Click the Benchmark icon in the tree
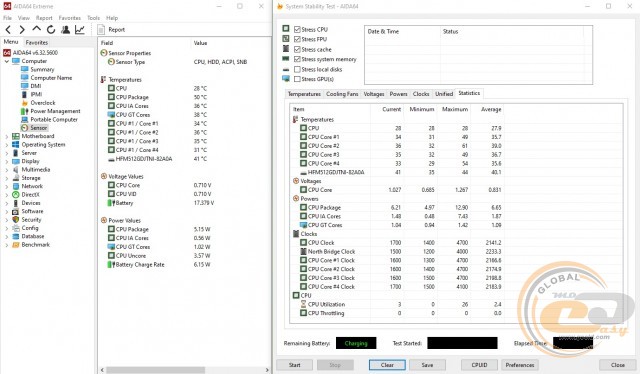640x374 pixels. pyautogui.click(x=16, y=245)
